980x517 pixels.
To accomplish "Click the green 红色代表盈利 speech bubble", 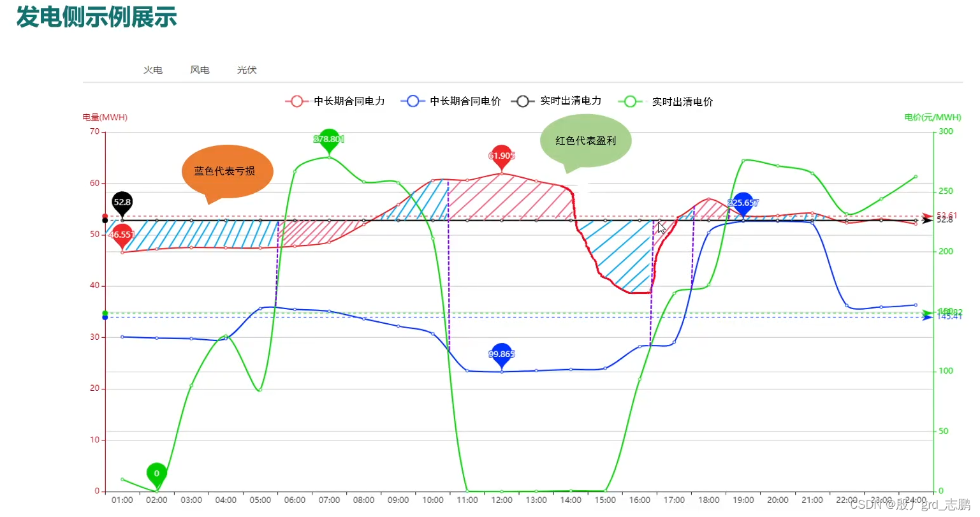I will click(586, 142).
